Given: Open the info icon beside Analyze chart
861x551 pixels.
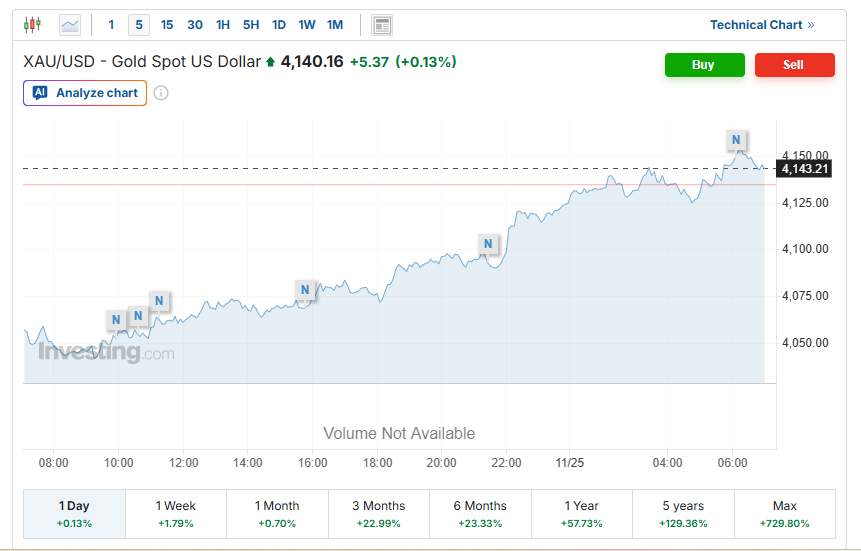Looking at the screenshot, I should point(161,93).
